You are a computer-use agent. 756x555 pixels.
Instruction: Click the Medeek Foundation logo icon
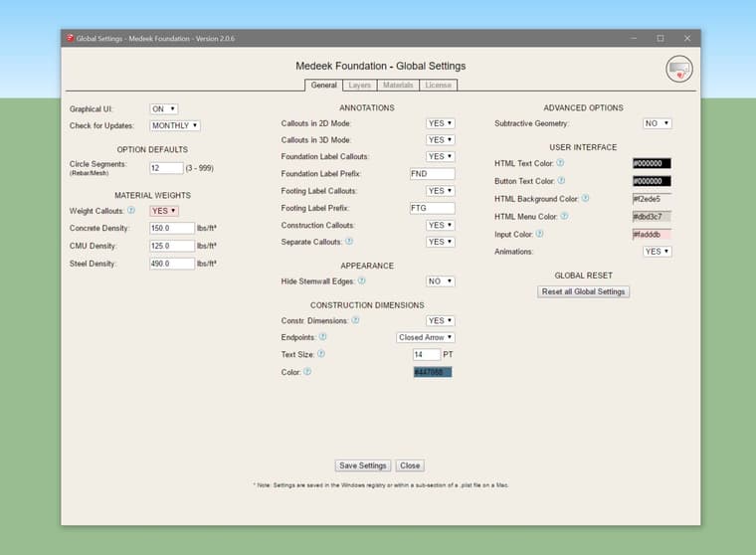tap(679, 69)
